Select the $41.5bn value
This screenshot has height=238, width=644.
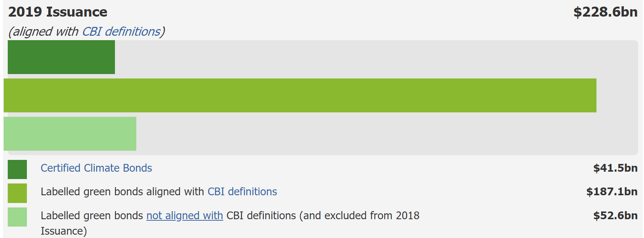[x=615, y=168]
